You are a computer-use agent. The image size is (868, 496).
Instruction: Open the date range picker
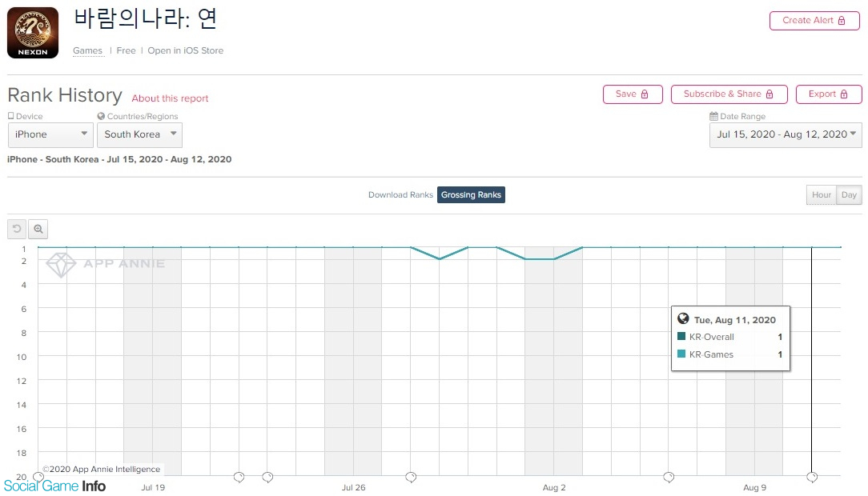(x=786, y=135)
